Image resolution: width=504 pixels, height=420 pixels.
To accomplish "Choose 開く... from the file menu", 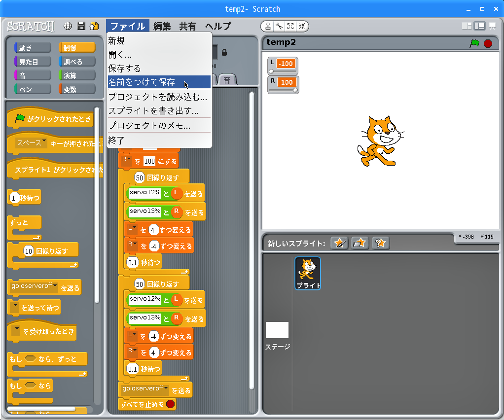I will (x=159, y=55).
